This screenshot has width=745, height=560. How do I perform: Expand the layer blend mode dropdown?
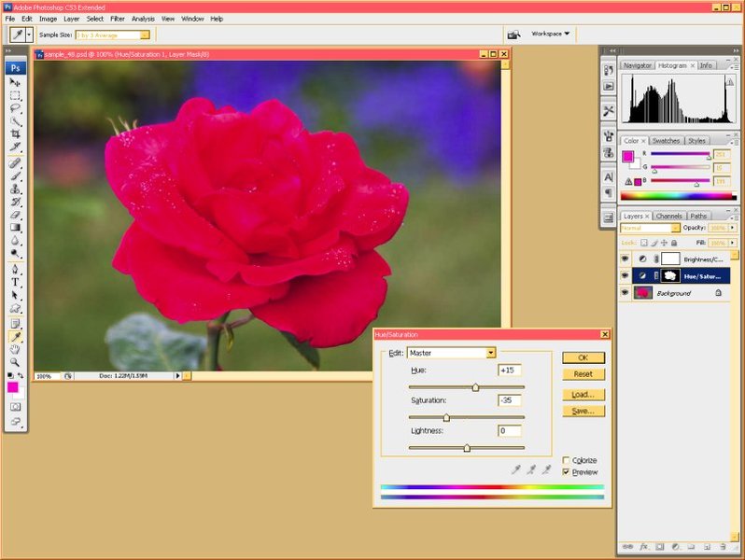pos(676,228)
